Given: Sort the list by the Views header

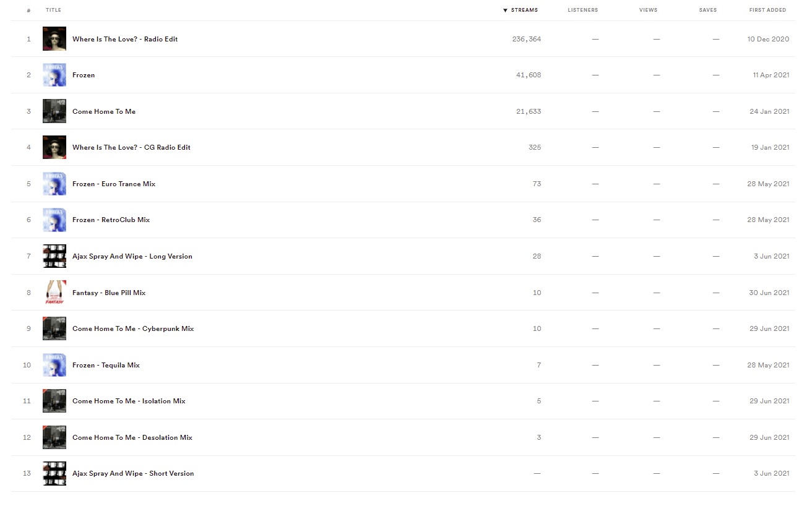Looking at the screenshot, I should (649, 11).
